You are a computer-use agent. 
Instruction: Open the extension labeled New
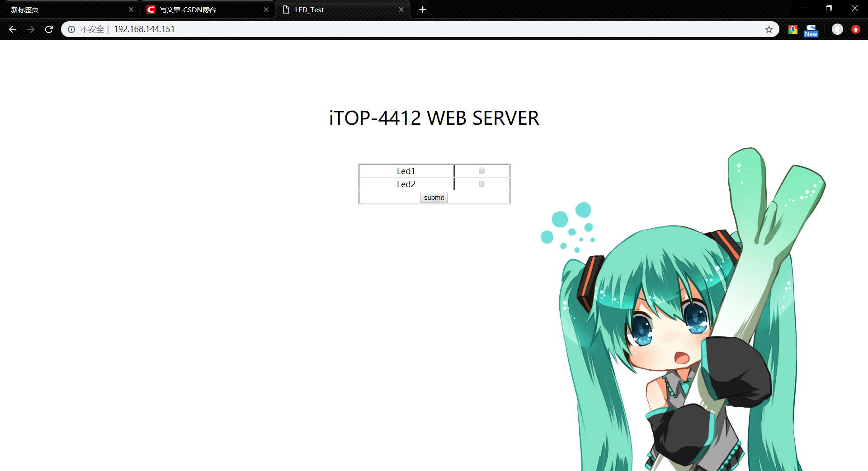pos(811,30)
